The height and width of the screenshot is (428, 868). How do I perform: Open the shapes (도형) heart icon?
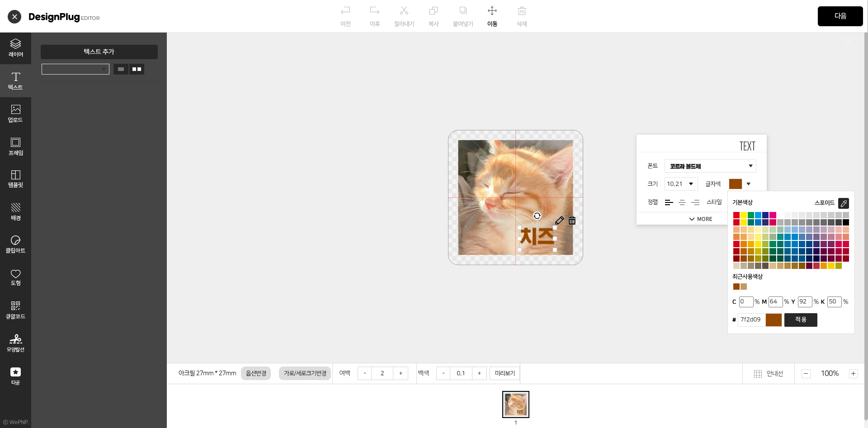click(x=15, y=277)
